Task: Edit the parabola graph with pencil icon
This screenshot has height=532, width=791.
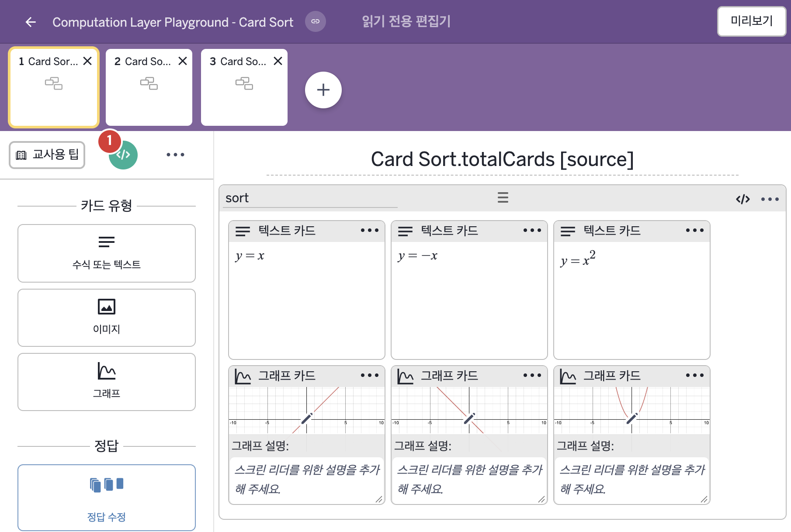Action: coord(631,418)
